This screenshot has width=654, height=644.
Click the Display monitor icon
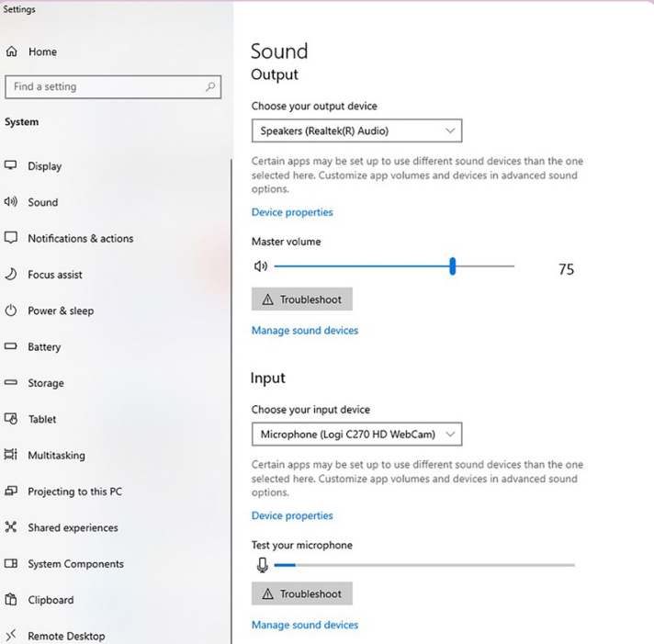(10, 165)
